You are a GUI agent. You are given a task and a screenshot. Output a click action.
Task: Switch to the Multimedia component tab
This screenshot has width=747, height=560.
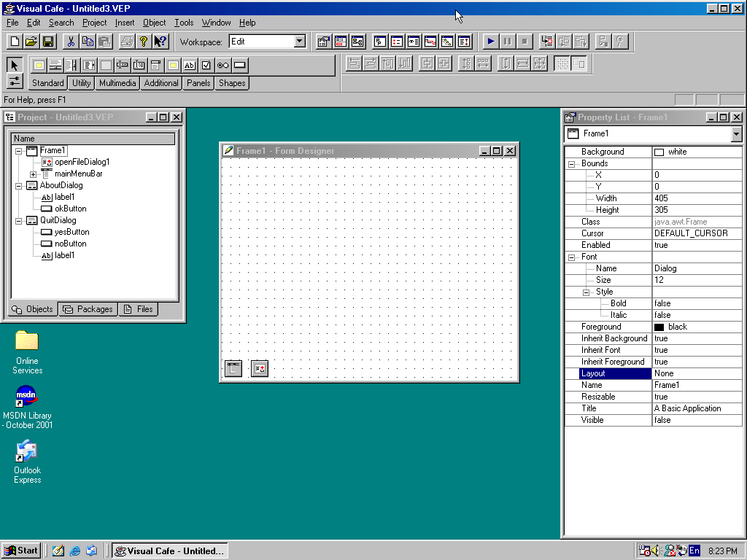117,83
